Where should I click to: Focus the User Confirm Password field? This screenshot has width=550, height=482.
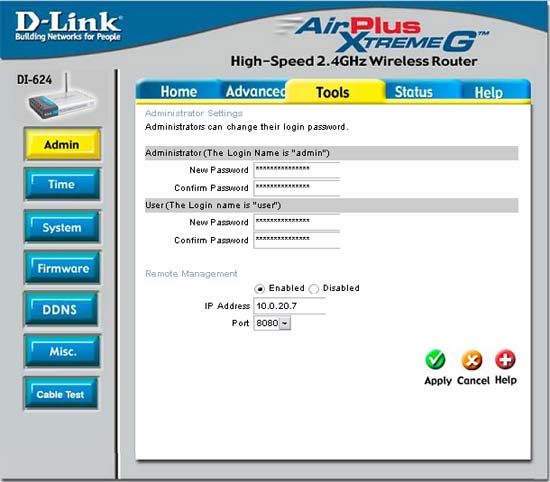click(x=297, y=240)
